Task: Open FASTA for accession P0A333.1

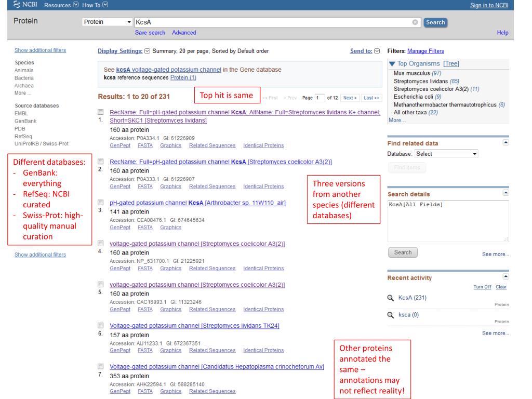Action: pos(145,187)
